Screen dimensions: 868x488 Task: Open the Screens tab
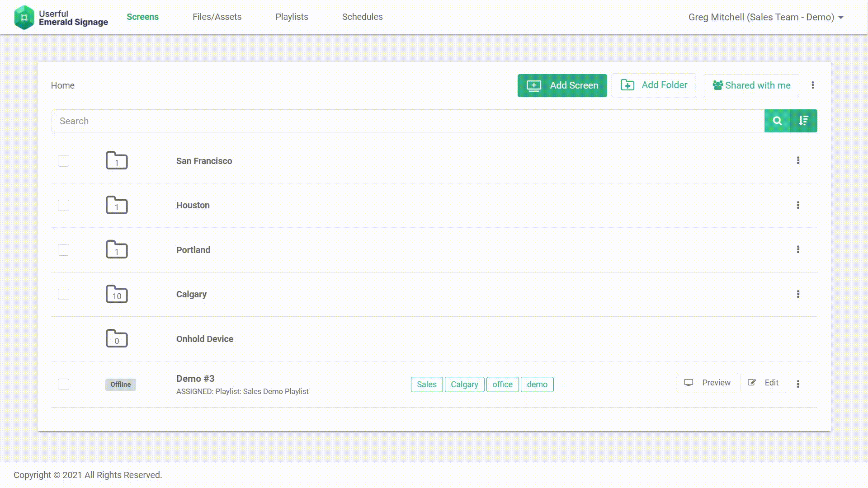[142, 17]
